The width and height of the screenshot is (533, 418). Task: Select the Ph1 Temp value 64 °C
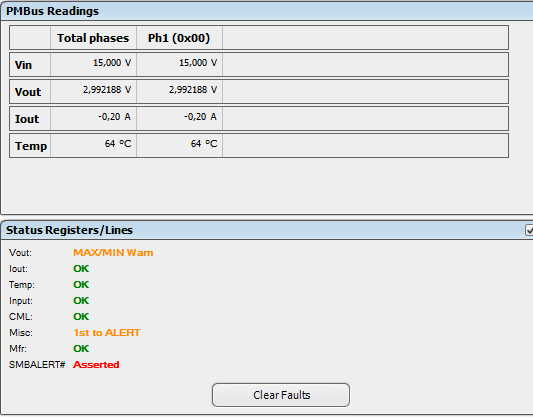click(x=204, y=144)
